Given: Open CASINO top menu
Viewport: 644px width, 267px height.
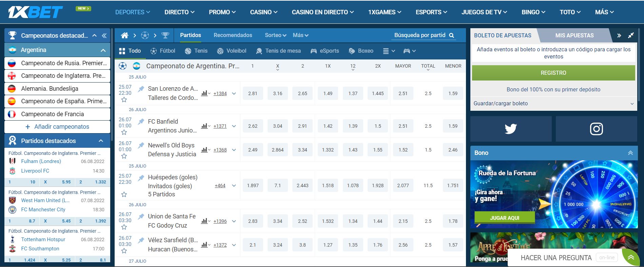Looking at the screenshot, I should pos(264,12).
